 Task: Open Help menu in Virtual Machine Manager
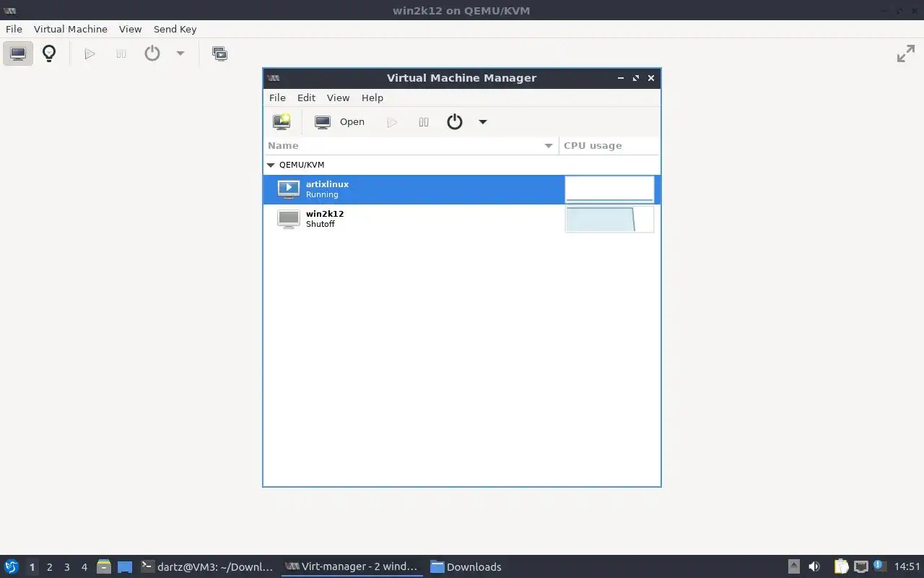coord(372,98)
